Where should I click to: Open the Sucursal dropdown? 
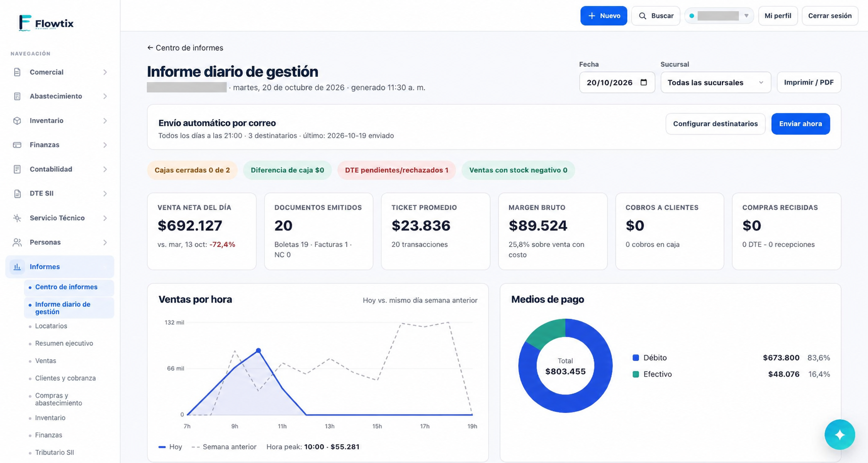(716, 82)
